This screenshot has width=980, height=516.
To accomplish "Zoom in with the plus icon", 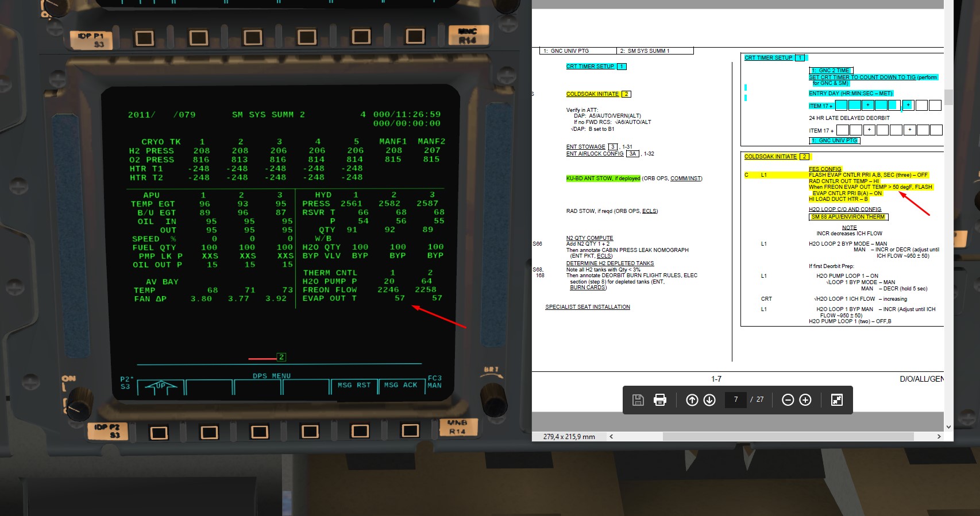I will point(805,400).
